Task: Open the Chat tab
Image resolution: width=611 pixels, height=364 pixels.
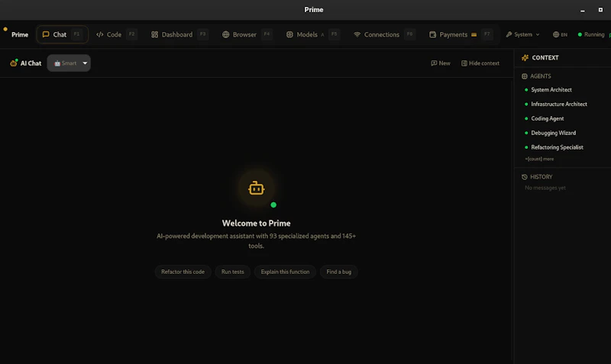Action: click(x=62, y=34)
